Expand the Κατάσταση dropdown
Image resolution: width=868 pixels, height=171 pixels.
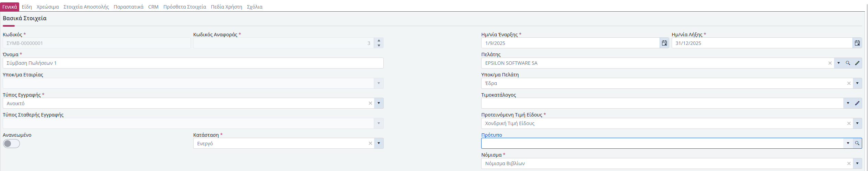pyautogui.click(x=379, y=143)
